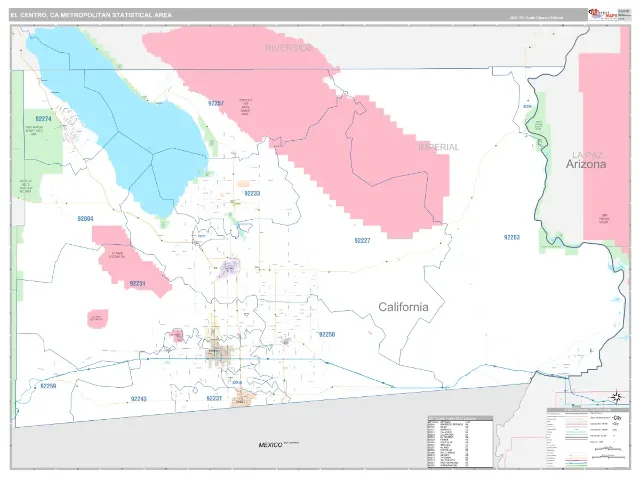Select ZIP code label 92274
Screen dimensions: 640x480
[x=43, y=119]
